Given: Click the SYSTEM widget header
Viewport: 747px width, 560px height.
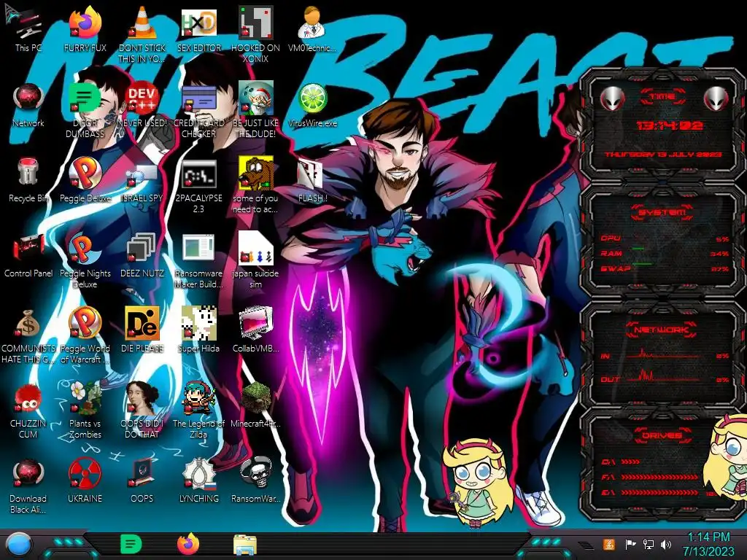Looking at the screenshot, I should pos(662,212).
